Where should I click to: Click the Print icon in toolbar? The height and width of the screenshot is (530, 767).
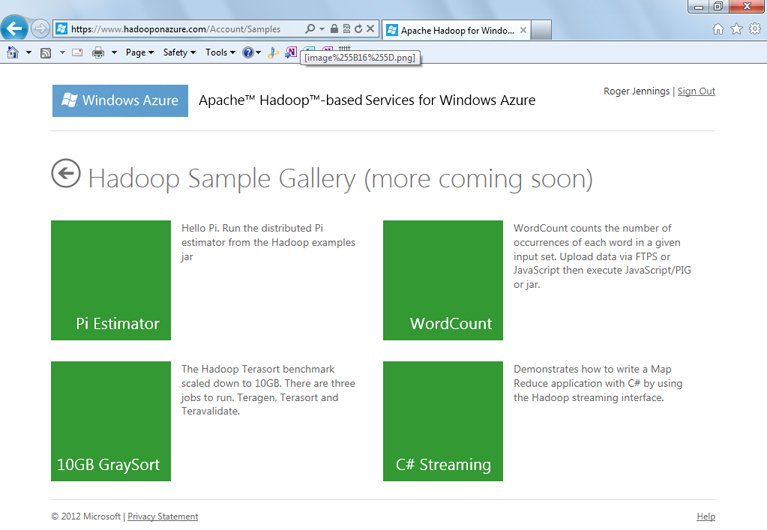point(98,52)
